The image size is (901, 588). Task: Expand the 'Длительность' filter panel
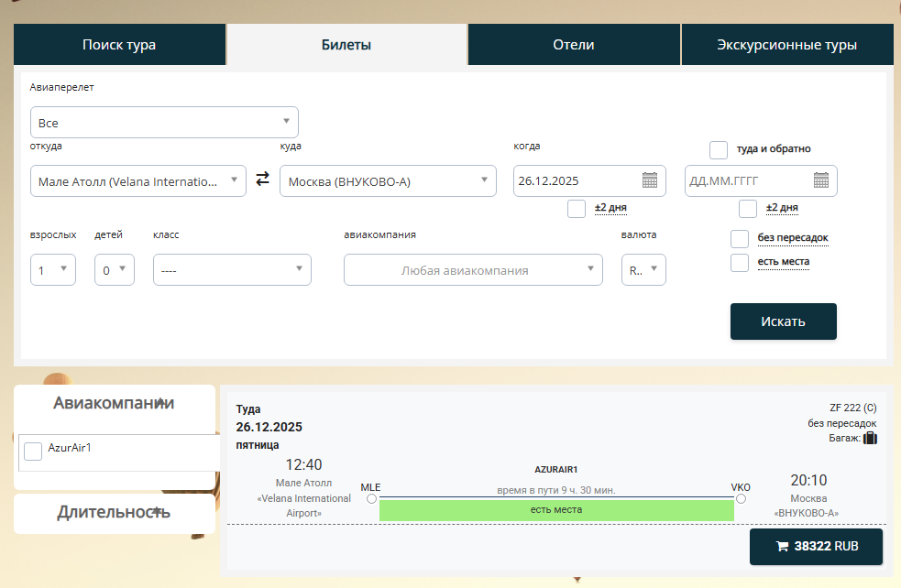[115, 513]
